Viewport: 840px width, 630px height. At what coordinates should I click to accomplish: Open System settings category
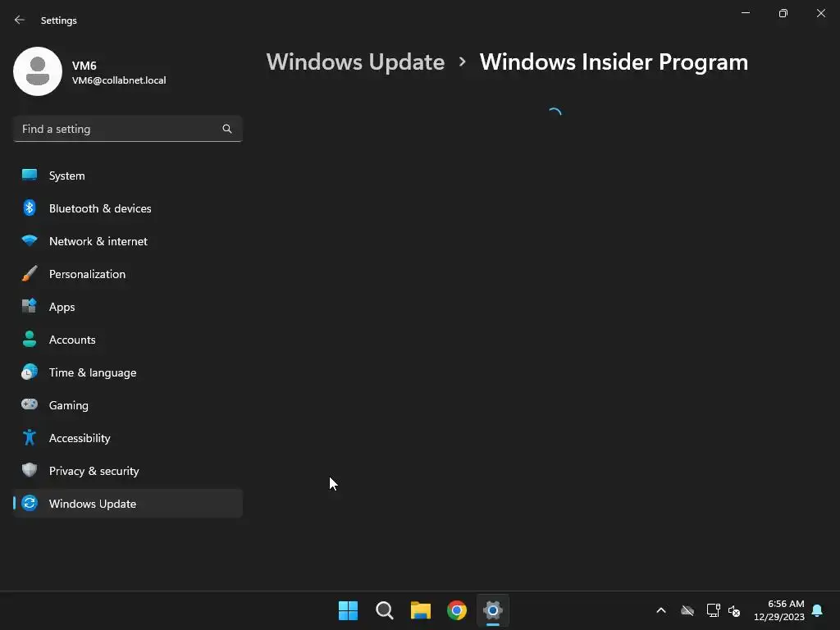point(127,176)
